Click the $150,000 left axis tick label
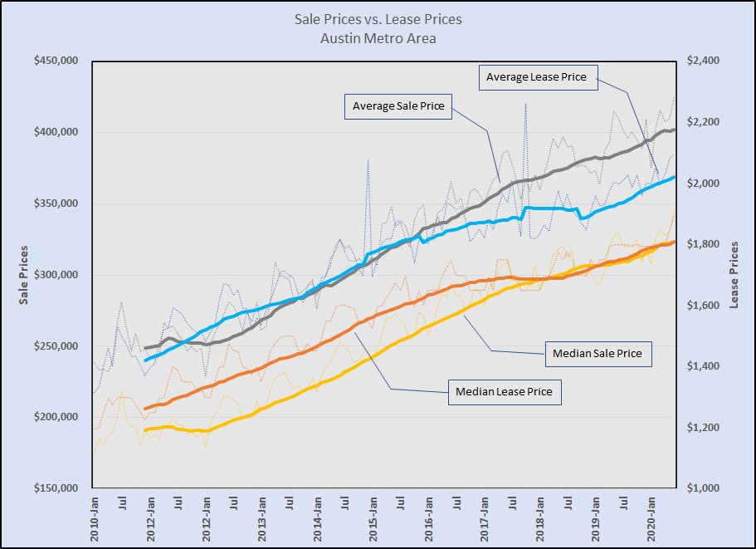The width and height of the screenshot is (756, 549). (x=58, y=488)
